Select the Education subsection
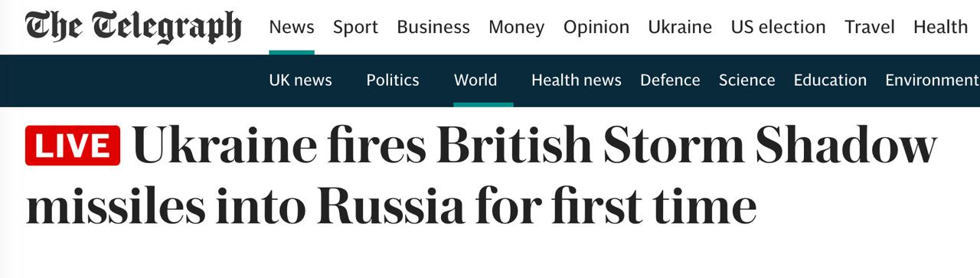The image size is (980, 278). (x=830, y=80)
